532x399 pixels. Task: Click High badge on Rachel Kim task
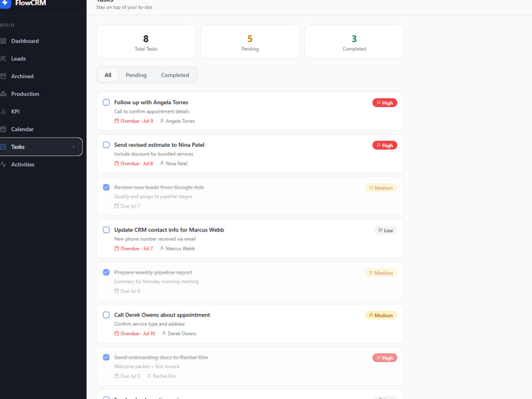[385, 358]
